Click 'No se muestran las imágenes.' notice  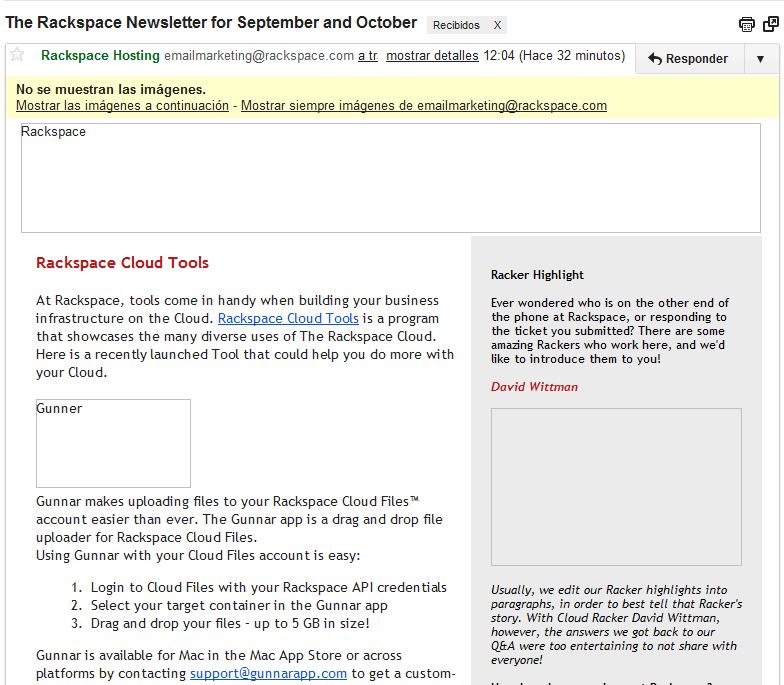pos(111,90)
